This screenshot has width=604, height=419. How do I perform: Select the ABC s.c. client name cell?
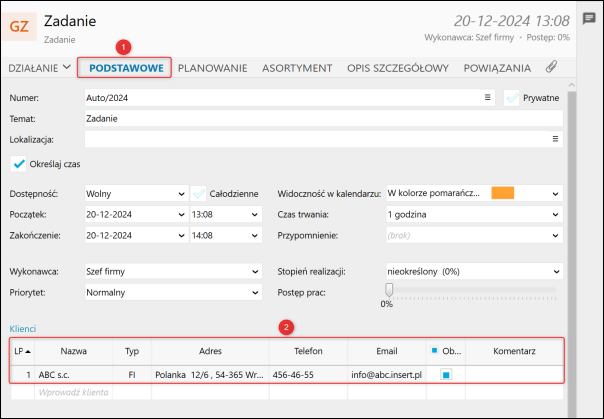coord(74,375)
